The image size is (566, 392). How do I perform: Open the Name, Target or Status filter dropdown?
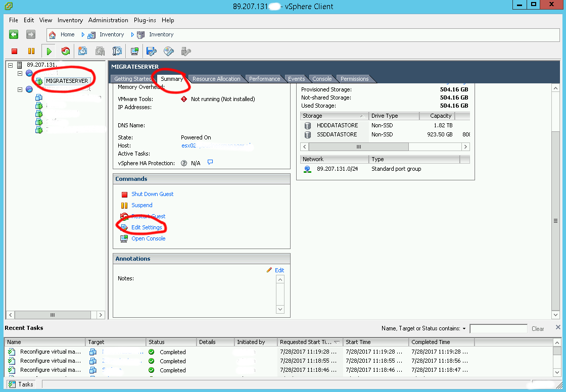464,328
